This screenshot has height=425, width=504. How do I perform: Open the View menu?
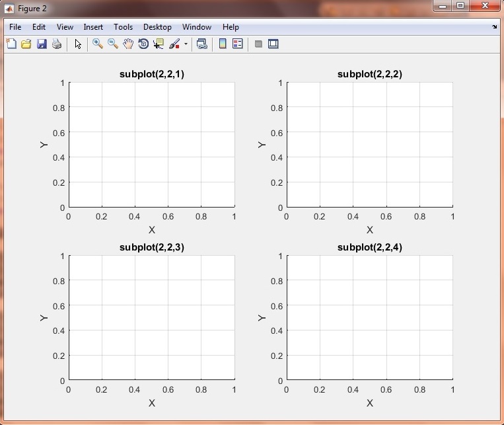coord(65,27)
